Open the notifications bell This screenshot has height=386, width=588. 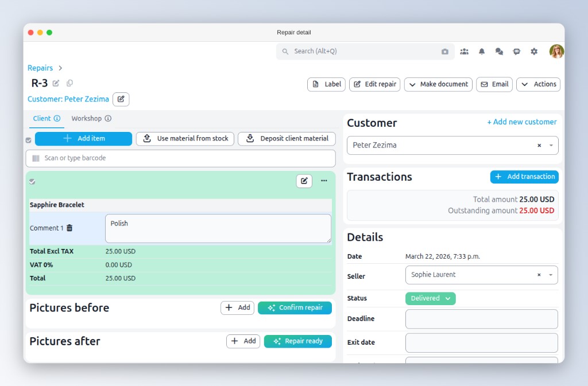(482, 52)
